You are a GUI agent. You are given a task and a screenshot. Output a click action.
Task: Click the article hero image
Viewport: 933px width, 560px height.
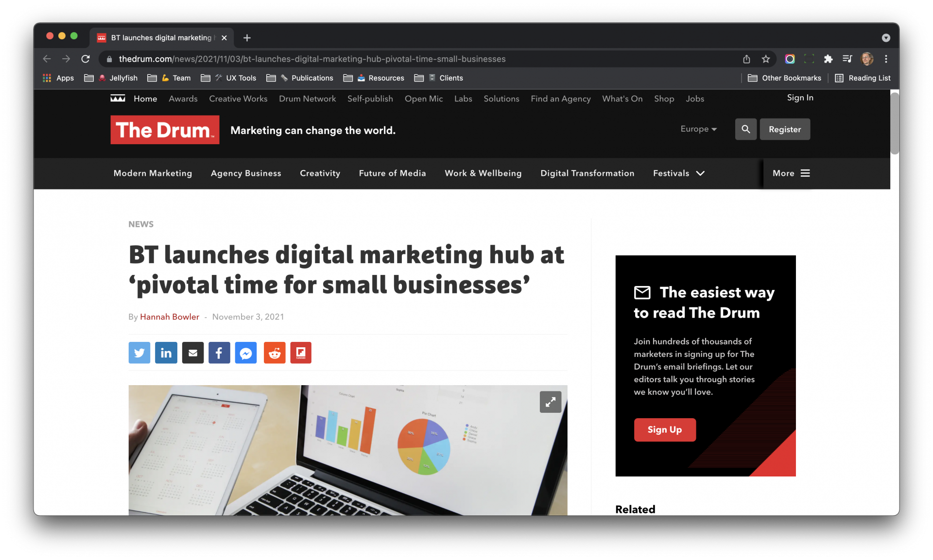point(348,450)
